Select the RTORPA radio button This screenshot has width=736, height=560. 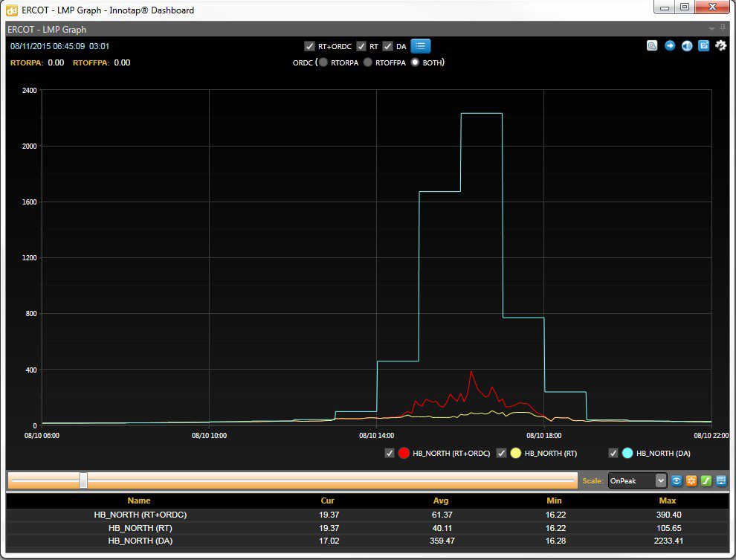pos(323,62)
